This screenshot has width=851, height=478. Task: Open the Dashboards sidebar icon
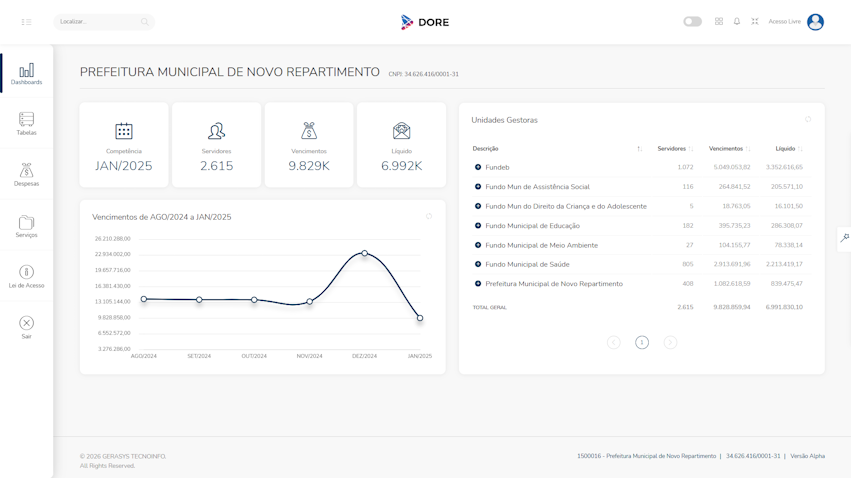click(x=27, y=71)
